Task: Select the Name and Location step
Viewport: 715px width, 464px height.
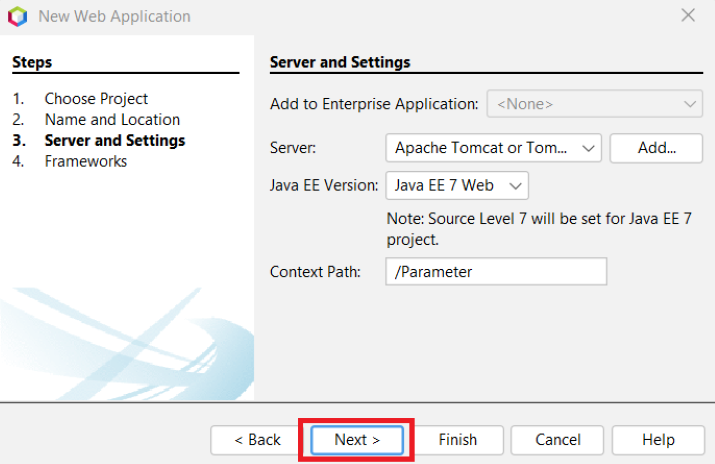Action: (x=112, y=120)
